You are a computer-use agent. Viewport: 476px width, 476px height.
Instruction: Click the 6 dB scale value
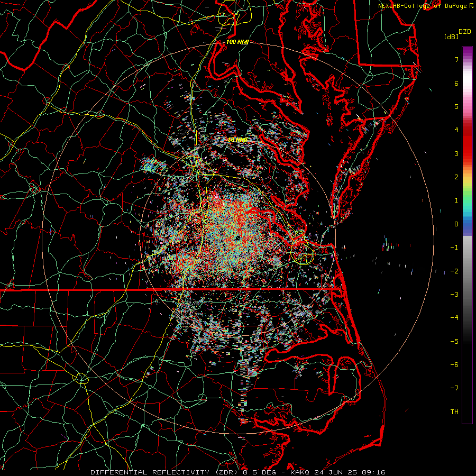pos(456,83)
